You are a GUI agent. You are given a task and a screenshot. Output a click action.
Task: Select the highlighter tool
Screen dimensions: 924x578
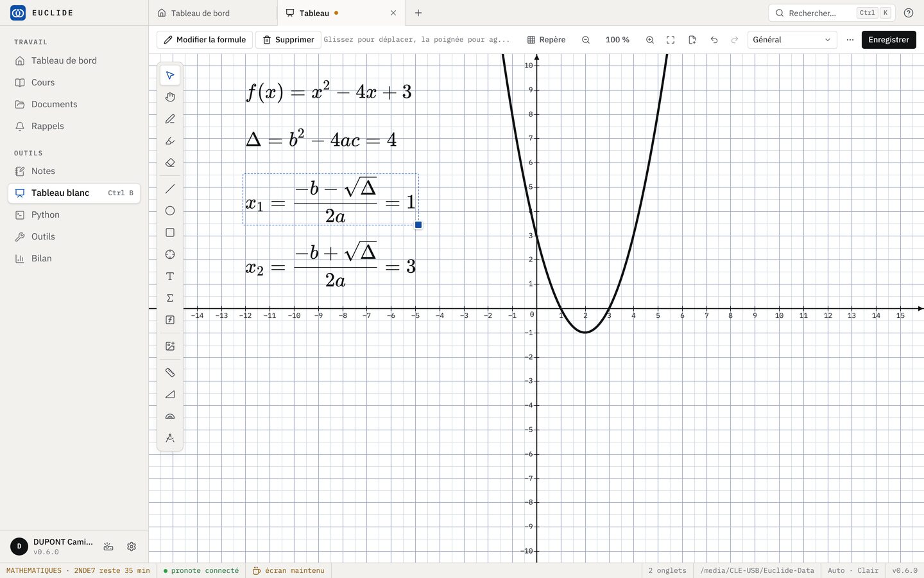(x=170, y=141)
